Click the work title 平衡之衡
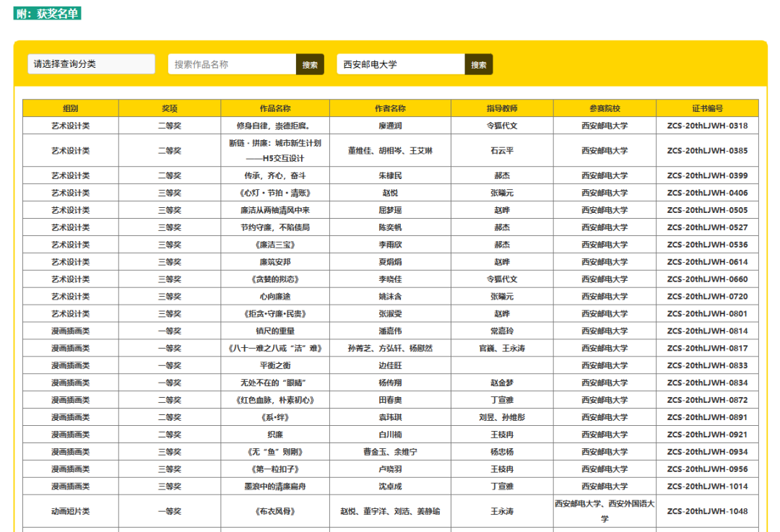 click(275, 365)
